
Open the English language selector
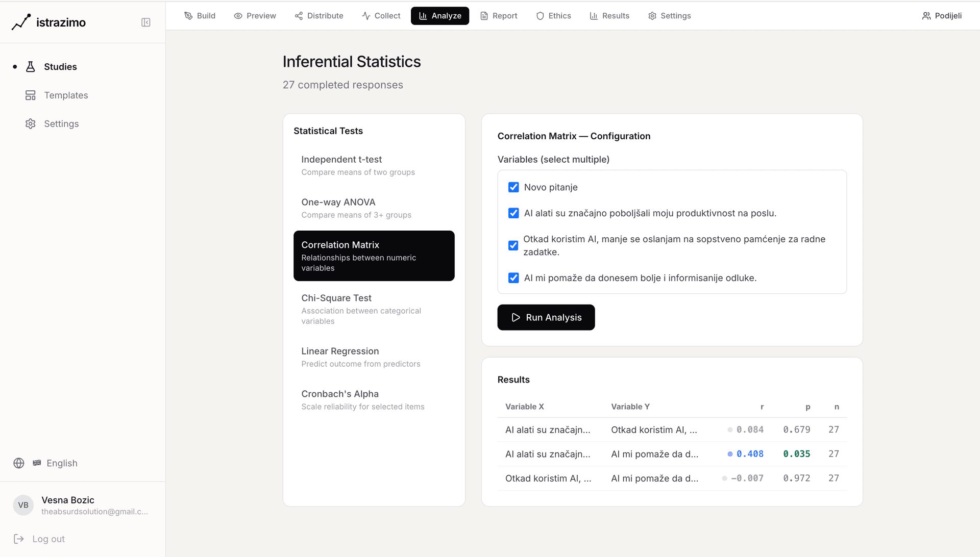(61, 463)
